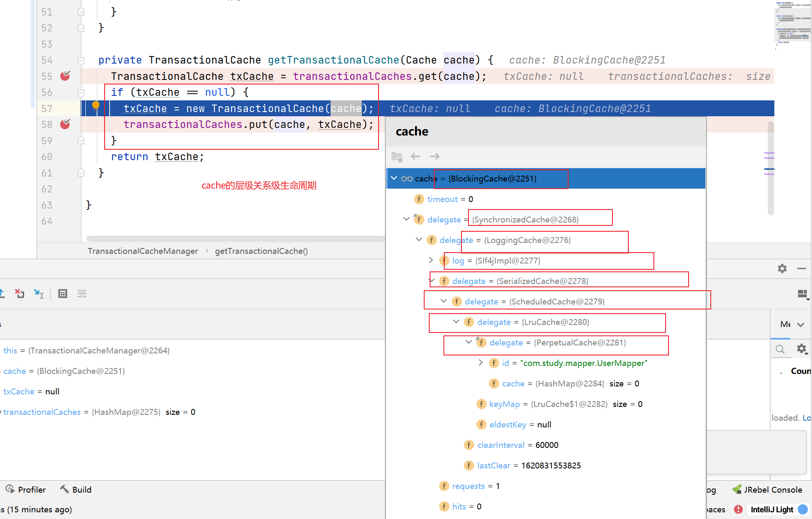The height and width of the screenshot is (519, 812).
Task: Click the blue status circle icon
Action: pos(803,509)
